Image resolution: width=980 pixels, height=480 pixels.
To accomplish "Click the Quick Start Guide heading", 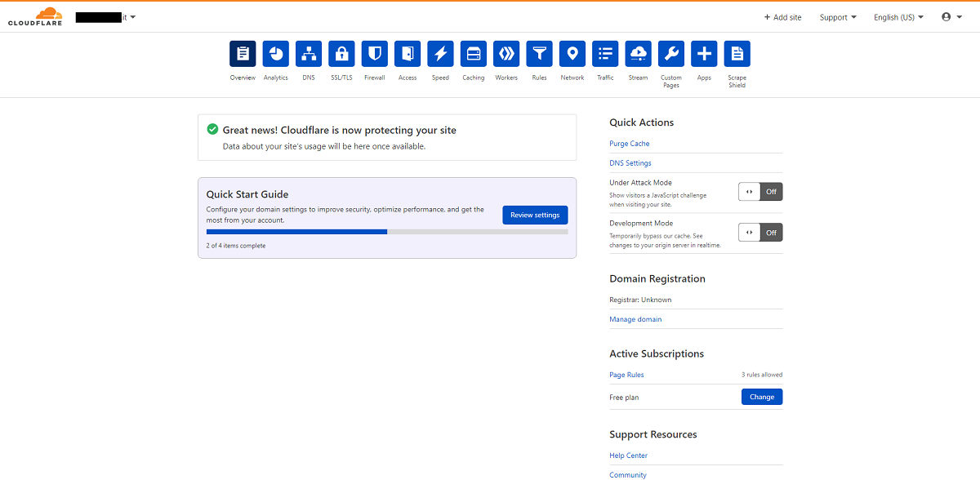I will click(247, 194).
